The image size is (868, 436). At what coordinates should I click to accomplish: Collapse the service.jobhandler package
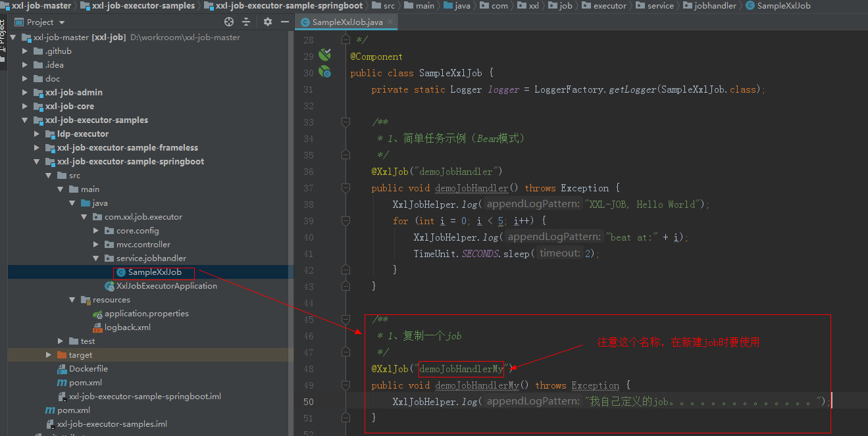[96, 258]
